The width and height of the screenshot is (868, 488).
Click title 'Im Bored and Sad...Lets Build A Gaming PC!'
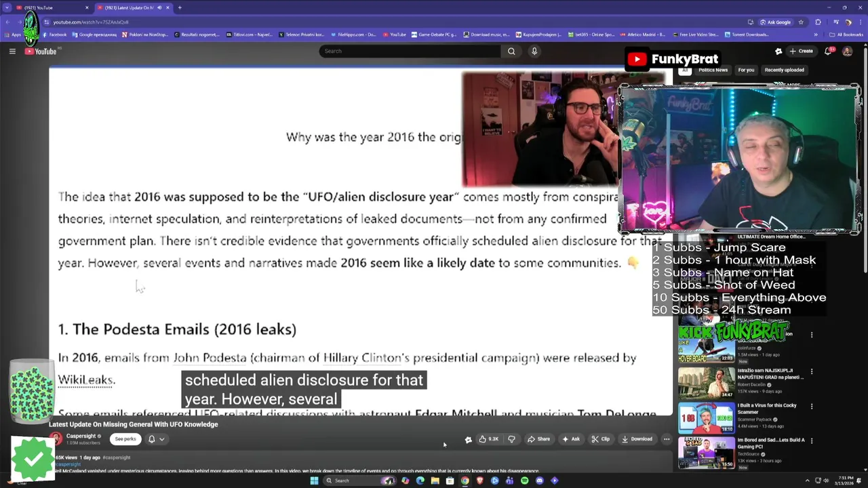click(x=771, y=443)
